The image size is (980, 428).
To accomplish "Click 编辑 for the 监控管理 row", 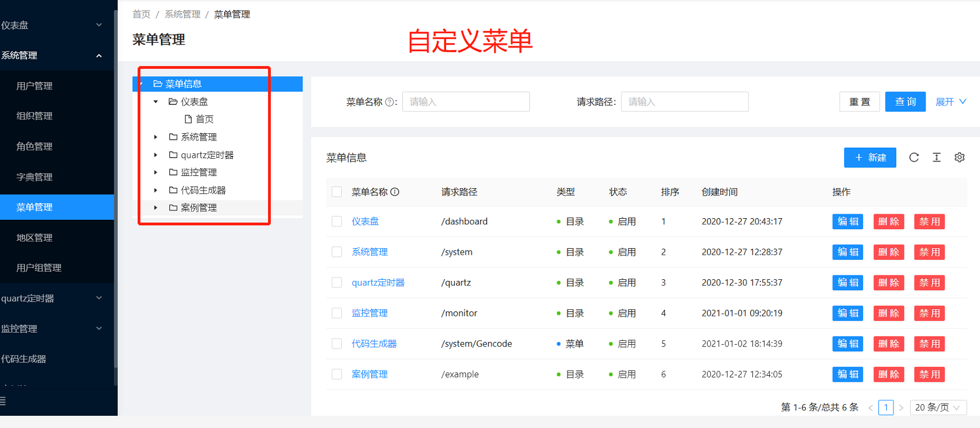I will (848, 313).
